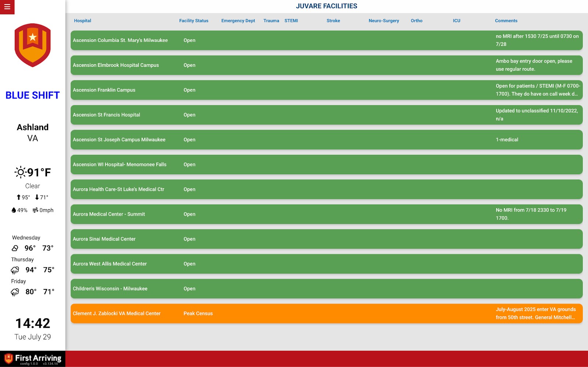Image resolution: width=588 pixels, height=367 pixels.
Task: Click the red shield star logo
Action: (x=33, y=45)
